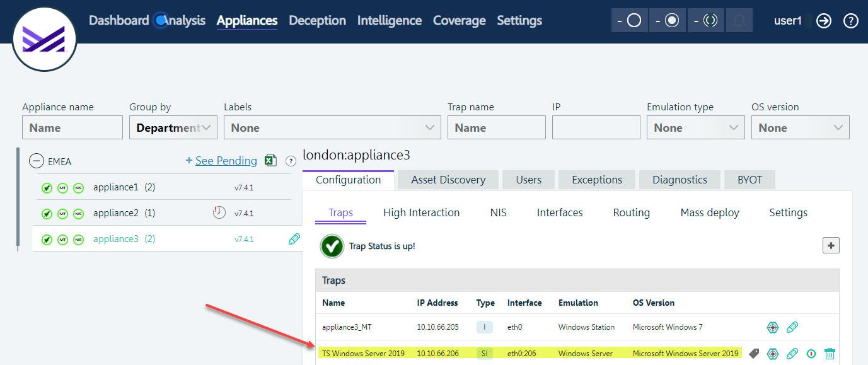The width and height of the screenshot is (868, 365).
Task: Click the MT status badge on appliance2
Action: (x=62, y=214)
